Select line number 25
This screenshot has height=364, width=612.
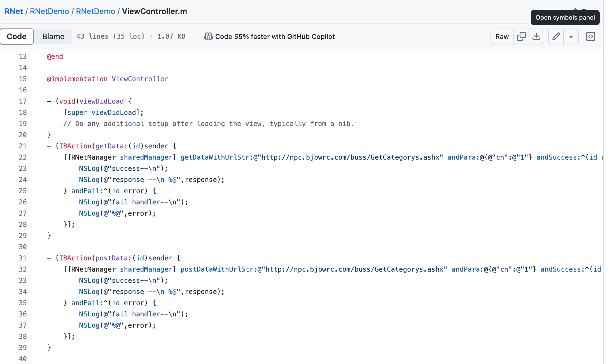[x=23, y=191]
